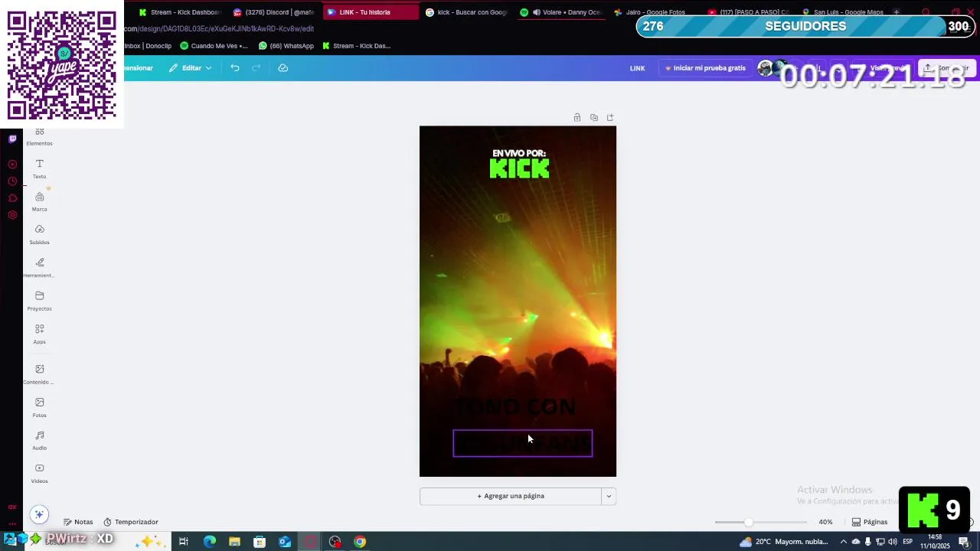This screenshot has width=980, height=551.
Task: Open the Temporizador timer
Action: tap(131, 522)
